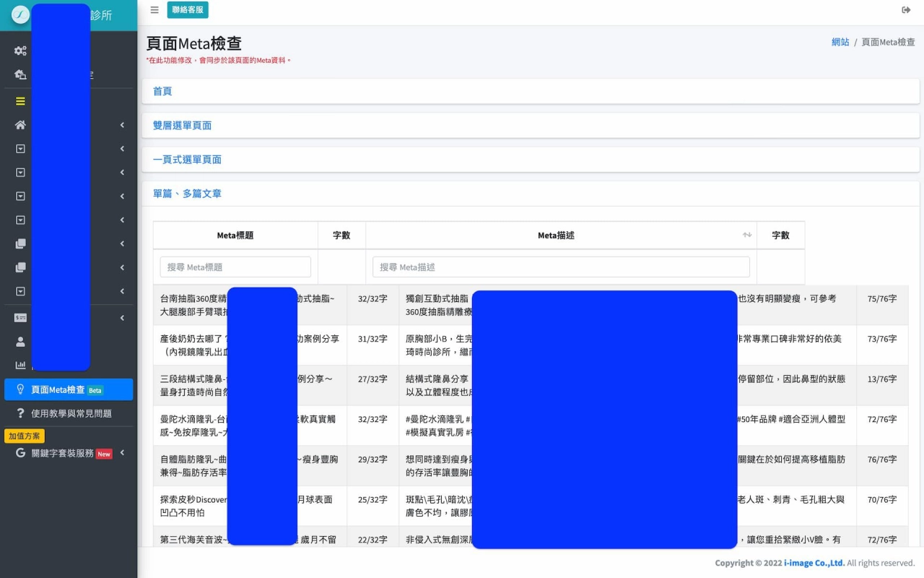The image size is (924, 578).
Task: Click the Meta title cell starting 產後奶奶去哪了
Action: click(x=250, y=345)
